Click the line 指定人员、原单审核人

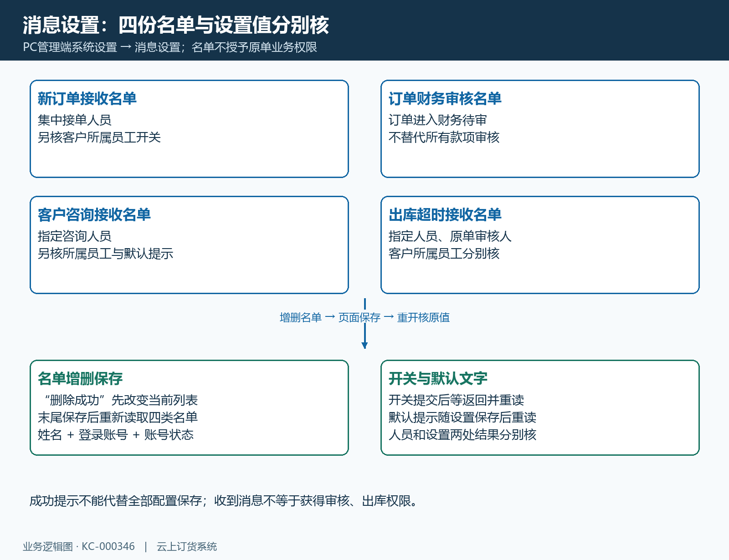(x=450, y=236)
